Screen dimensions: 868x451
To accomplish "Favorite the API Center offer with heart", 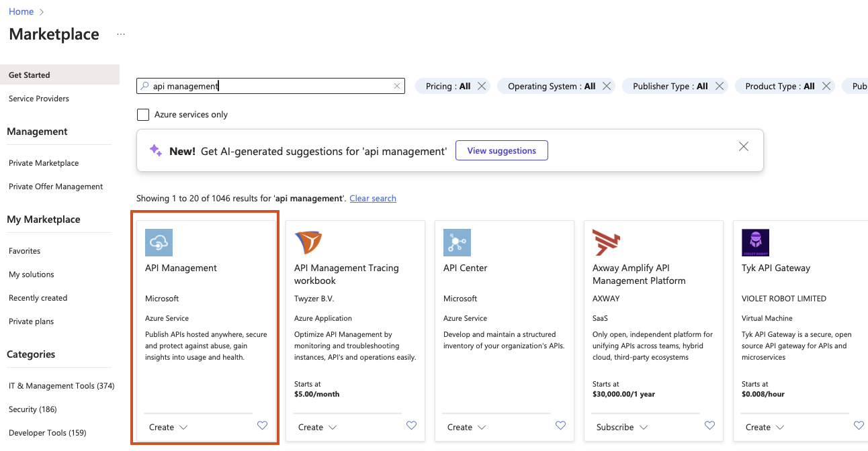I will click(x=561, y=425).
